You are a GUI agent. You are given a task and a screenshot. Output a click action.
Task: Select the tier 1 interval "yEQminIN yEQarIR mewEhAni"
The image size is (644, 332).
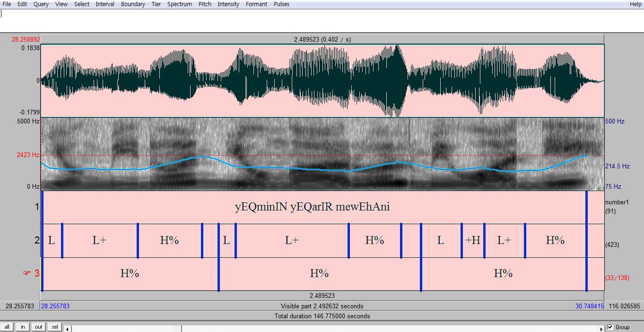313,207
